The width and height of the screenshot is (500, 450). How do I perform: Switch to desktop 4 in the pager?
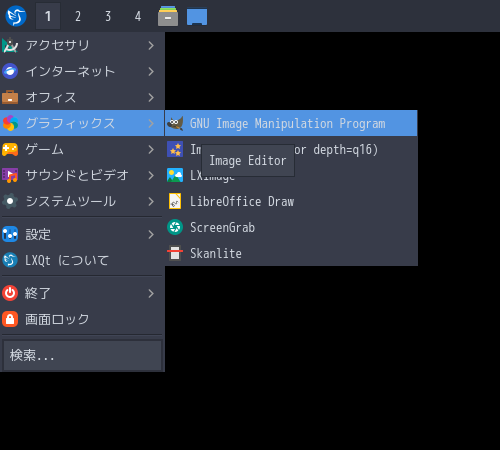pos(138,16)
